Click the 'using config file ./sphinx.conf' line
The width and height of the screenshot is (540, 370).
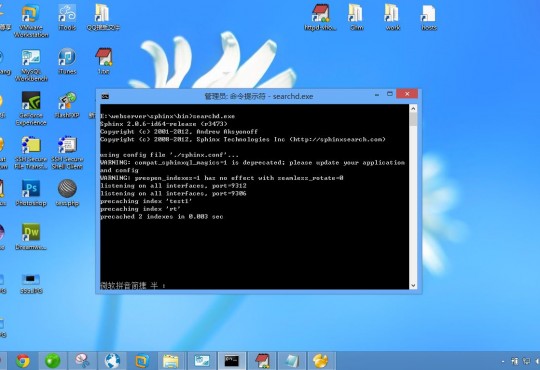pos(169,155)
